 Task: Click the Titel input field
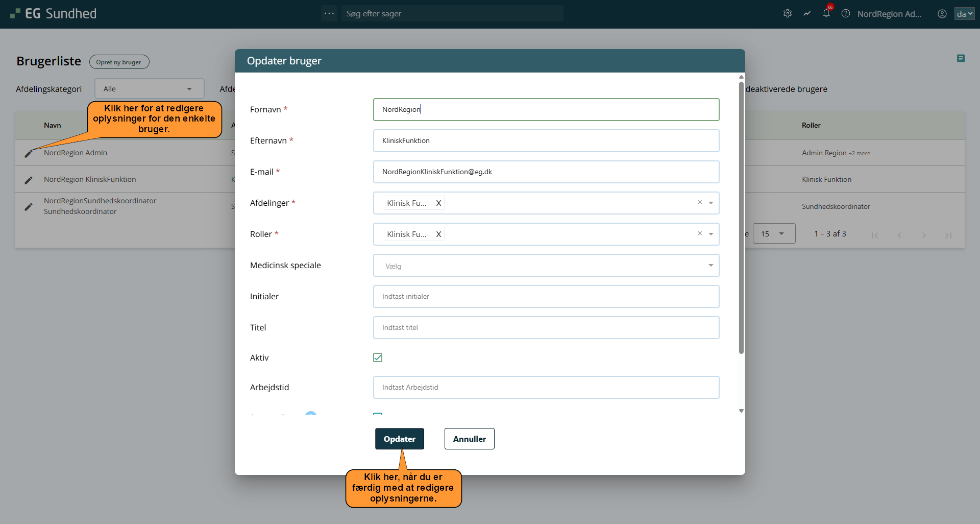[546, 328]
